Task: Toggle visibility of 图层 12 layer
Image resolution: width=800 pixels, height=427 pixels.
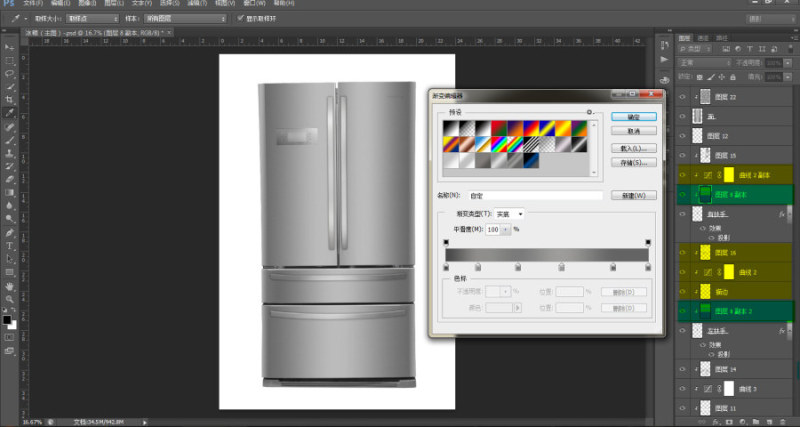Action: tap(683, 136)
